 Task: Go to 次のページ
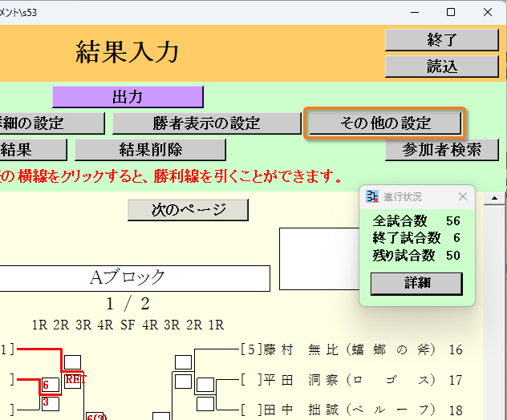tap(189, 210)
